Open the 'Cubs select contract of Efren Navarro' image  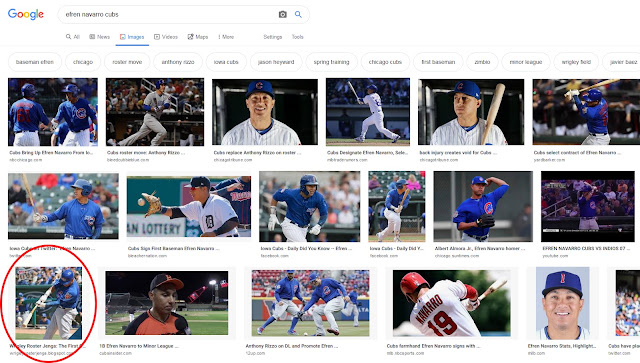coord(586,112)
